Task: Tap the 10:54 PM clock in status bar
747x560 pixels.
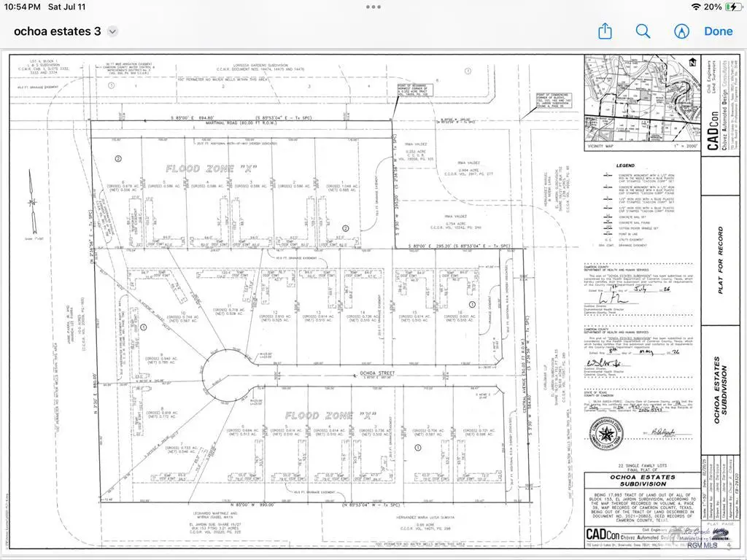Action: (22, 7)
